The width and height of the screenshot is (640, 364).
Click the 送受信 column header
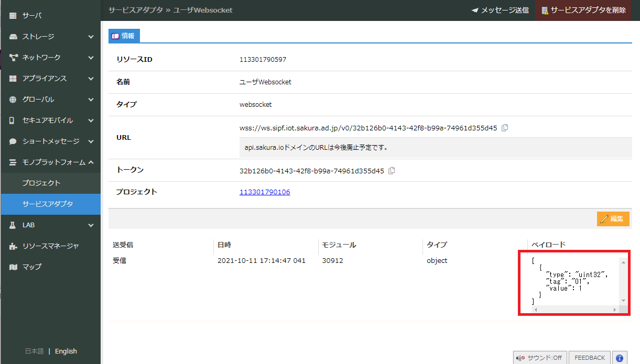pyautogui.click(x=124, y=245)
